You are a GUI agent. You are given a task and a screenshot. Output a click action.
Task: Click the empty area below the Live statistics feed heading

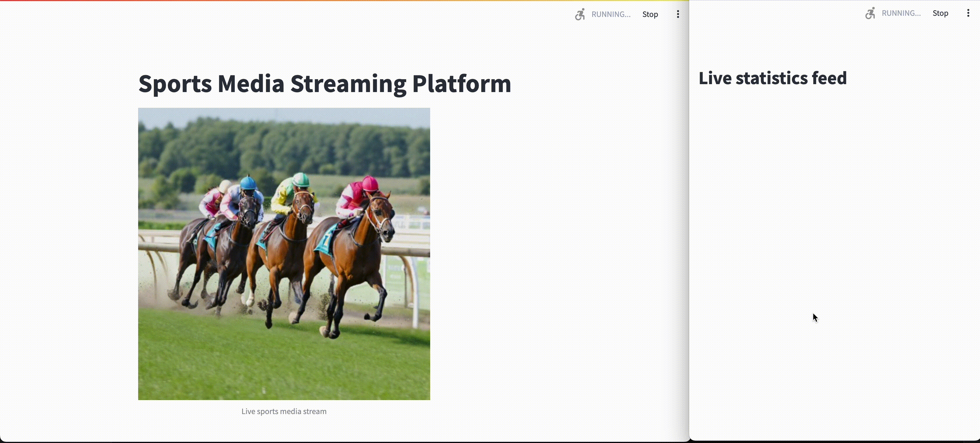[x=833, y=228]
